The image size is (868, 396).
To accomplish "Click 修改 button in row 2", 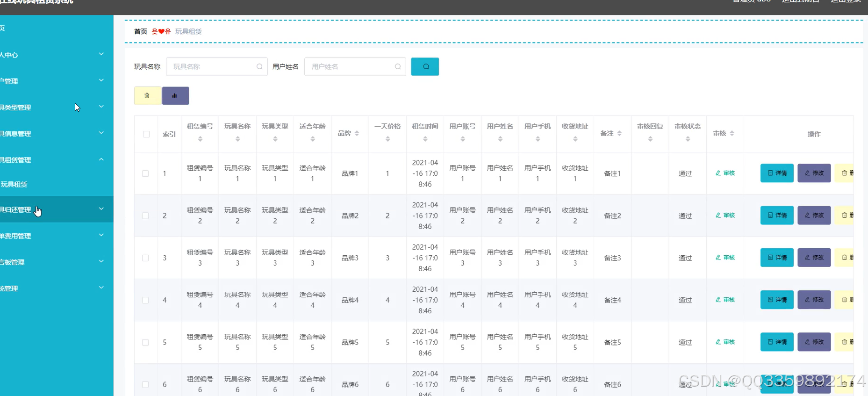I will 814,216.
